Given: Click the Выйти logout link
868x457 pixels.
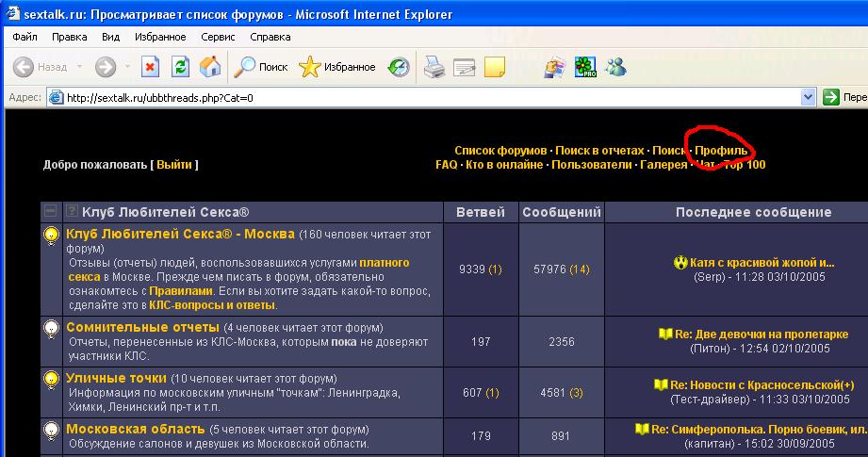Looking at the screenshot, I should point(174,164).
